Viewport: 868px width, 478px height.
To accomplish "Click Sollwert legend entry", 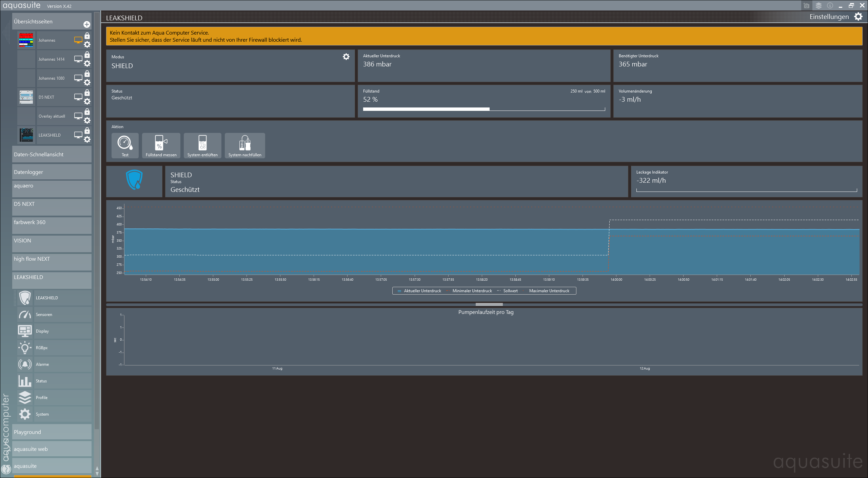I will tap(508, 291).
